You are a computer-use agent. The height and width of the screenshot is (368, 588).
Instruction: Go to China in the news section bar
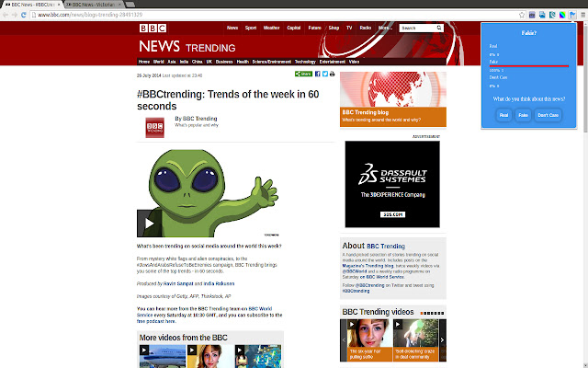coord(198,62)
